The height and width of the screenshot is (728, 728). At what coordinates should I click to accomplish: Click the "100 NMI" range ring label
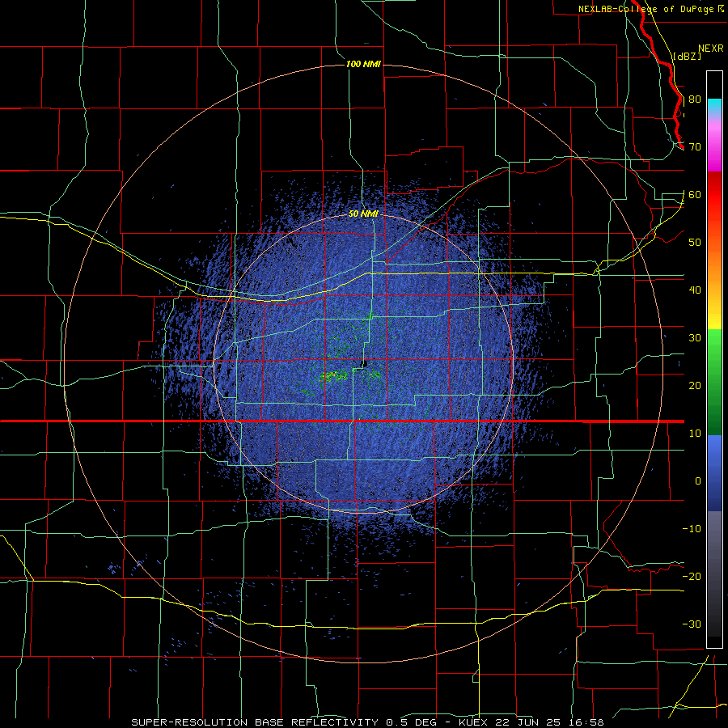(363, 64)
